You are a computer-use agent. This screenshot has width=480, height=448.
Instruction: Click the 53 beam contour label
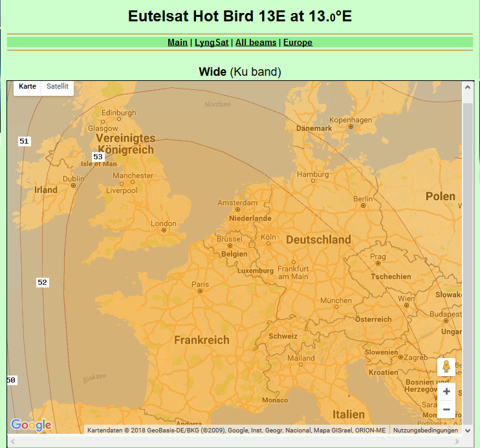[98, 157]
